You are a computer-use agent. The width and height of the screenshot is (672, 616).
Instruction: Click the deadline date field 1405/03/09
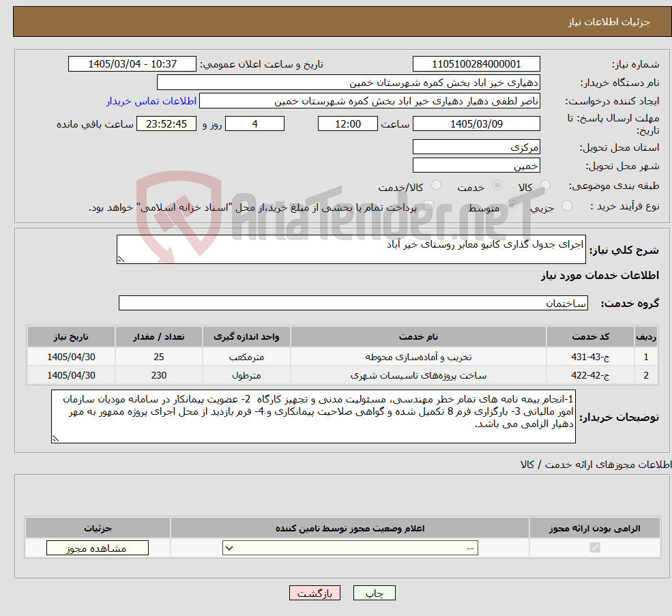[x=476, y=124]
